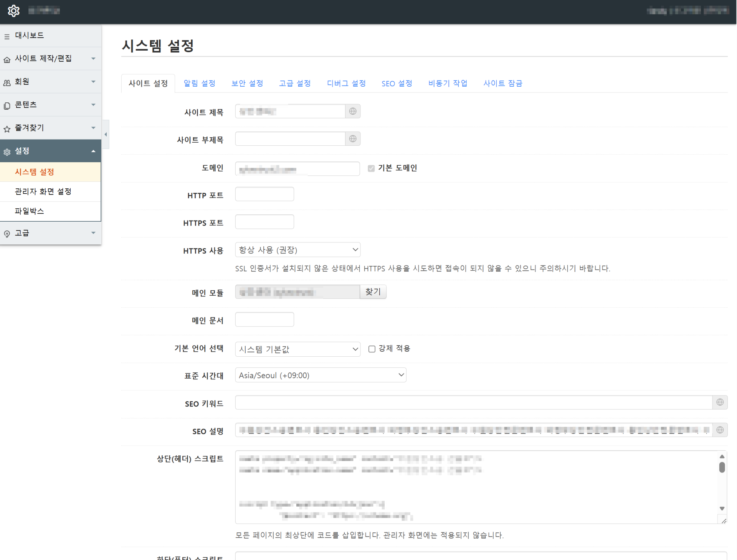Click globe icon beside 사이트 부제목 field
The image size is (737, 560).
(x=352, y=139)
